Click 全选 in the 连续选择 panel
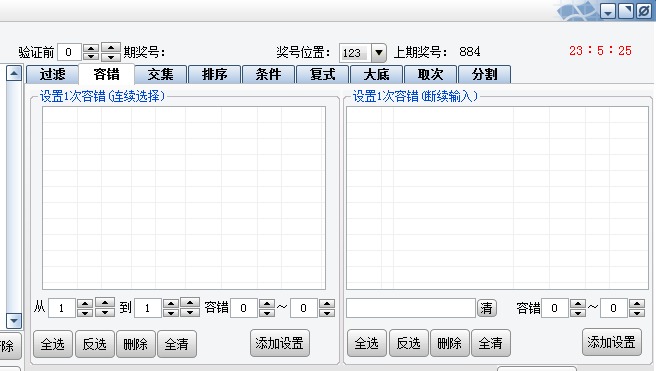The width and height of the screenshot is (656, 371). pos(53,344)
